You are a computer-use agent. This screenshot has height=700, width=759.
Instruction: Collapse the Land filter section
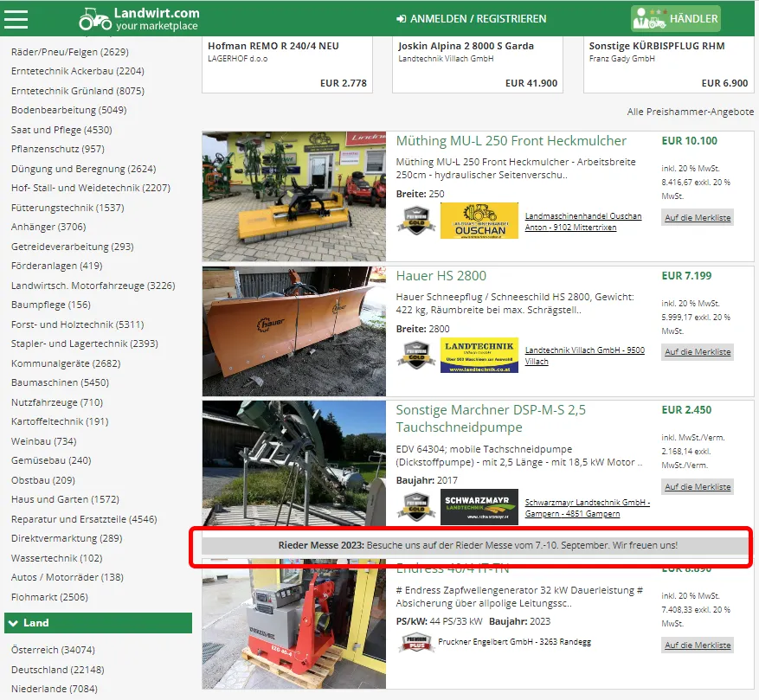click(99, 623)
